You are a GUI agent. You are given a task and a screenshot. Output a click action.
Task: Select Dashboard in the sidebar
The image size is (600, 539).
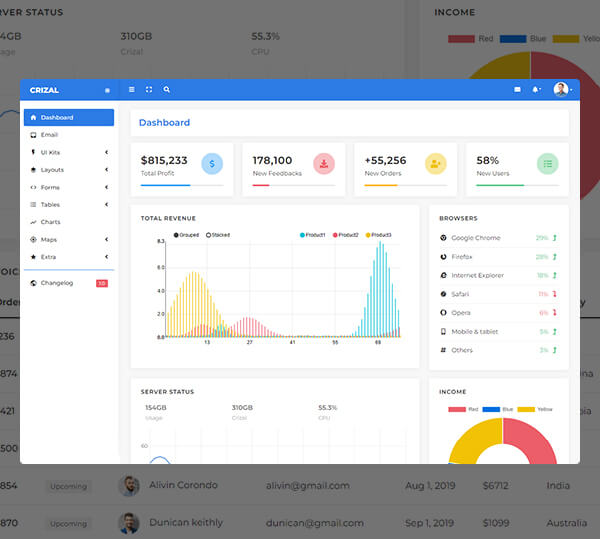click(69, 117)
